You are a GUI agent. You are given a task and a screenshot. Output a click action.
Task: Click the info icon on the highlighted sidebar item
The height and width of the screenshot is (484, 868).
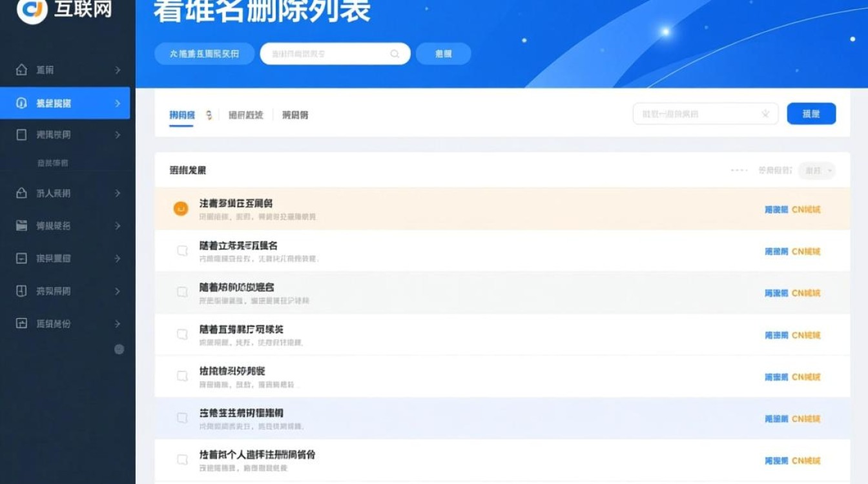(22, 103)
